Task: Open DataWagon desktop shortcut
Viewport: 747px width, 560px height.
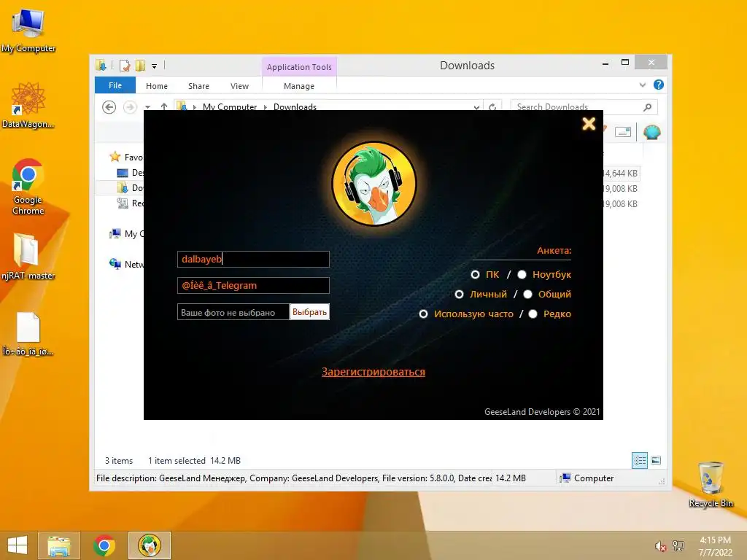Action: click(x=28, y=105)
